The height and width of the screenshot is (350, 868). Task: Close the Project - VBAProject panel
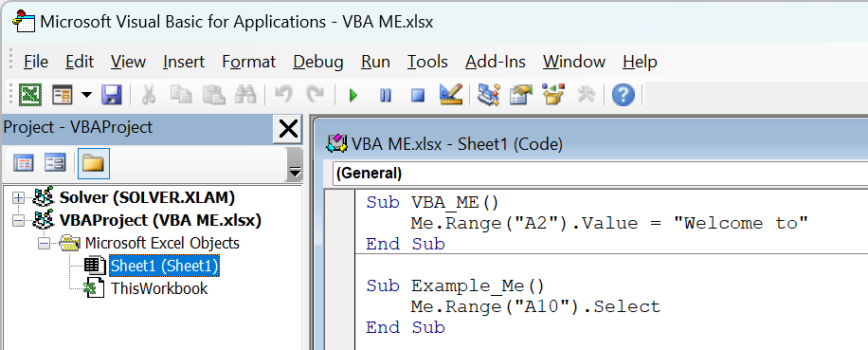(288, 130)
